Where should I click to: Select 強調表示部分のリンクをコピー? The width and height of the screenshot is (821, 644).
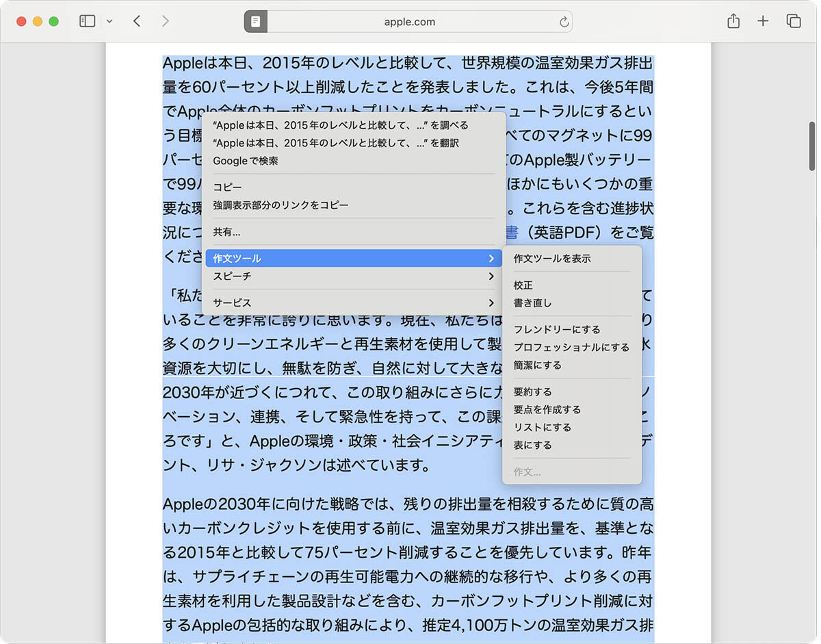coord(354,205)
